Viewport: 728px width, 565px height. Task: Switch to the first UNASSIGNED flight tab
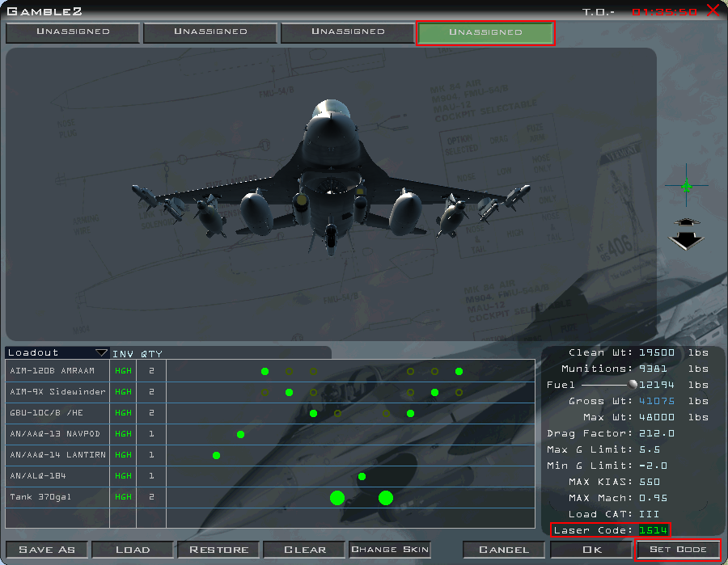click(x=72, y=32)
